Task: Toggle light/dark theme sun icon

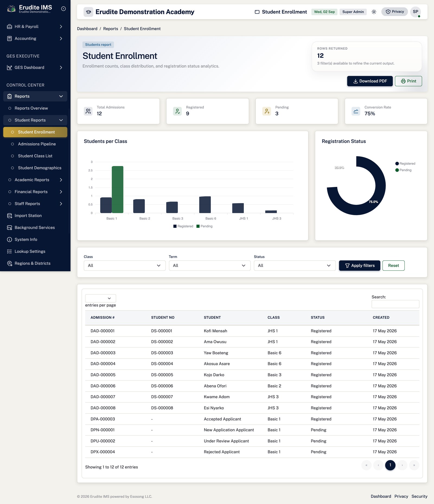Action: click(374, 12)
